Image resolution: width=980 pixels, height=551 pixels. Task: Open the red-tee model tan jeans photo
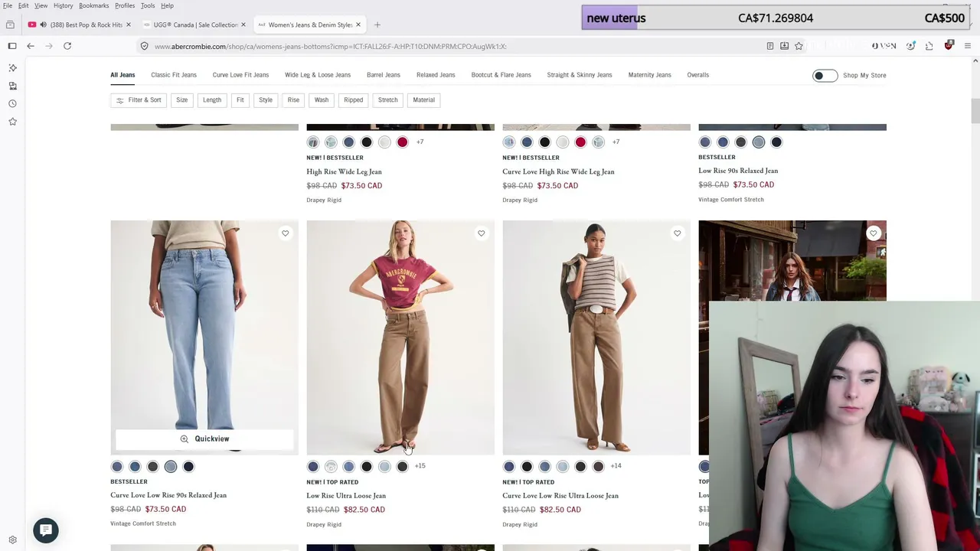point(400,337)
